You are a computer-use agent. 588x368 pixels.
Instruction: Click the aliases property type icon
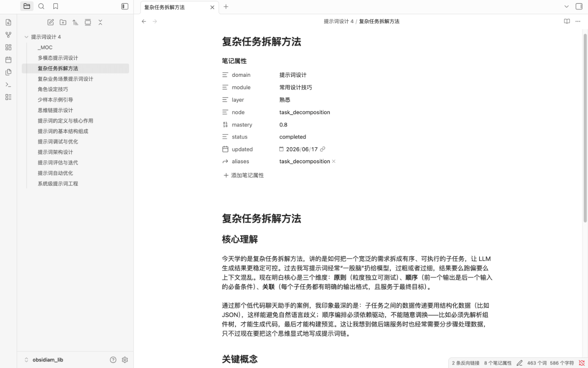point(225,161)
